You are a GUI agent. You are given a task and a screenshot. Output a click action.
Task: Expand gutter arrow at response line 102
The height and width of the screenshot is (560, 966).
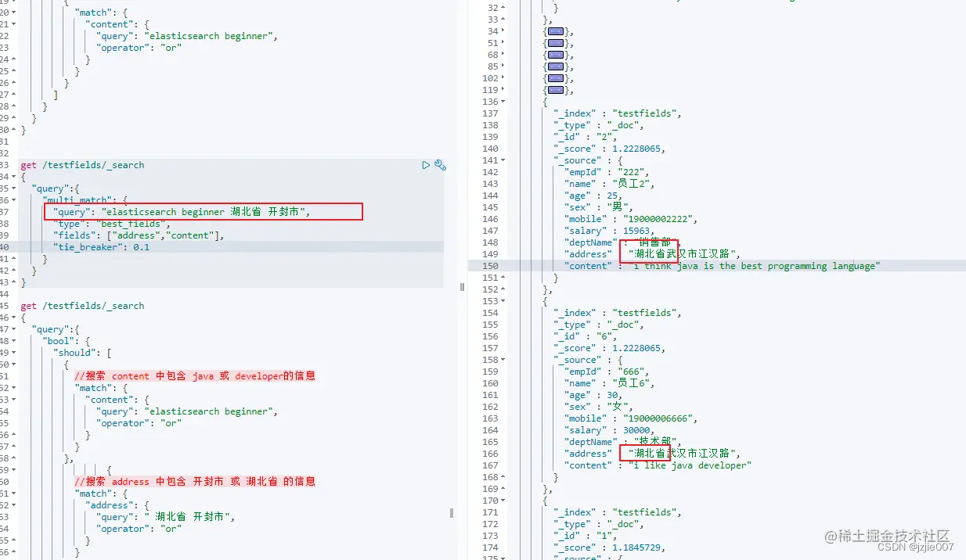[503, 78]
